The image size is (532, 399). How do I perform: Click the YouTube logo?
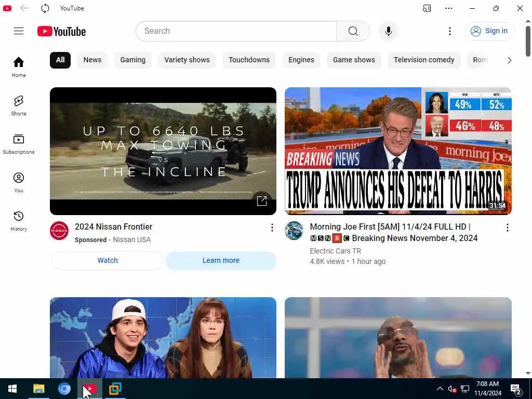pos(61,31)
